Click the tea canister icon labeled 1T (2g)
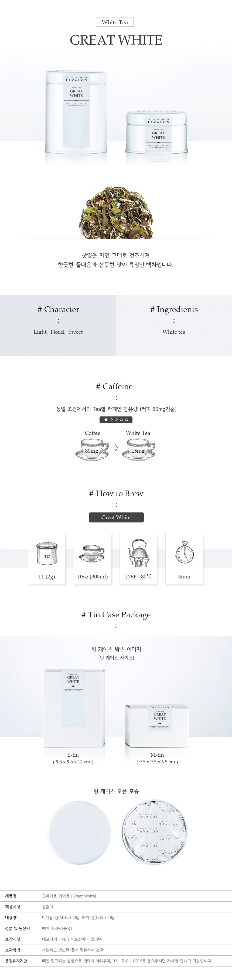232x980 pixels. click(x=47, y=553)
